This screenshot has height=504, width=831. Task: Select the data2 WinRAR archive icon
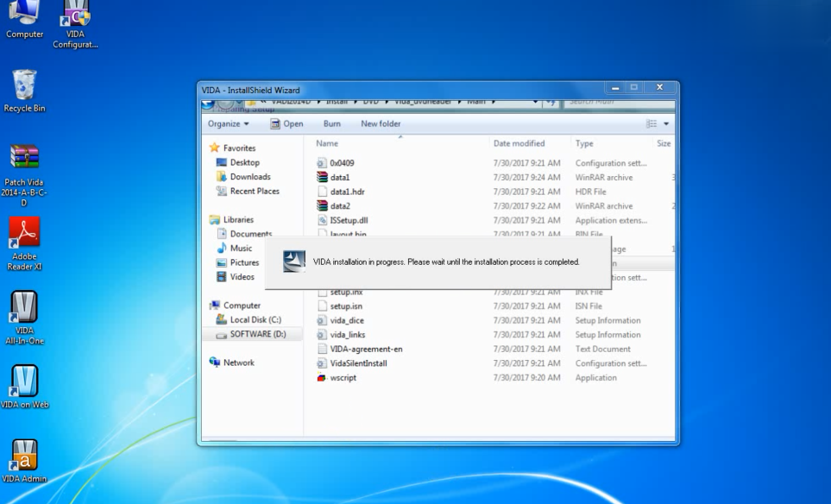pyautogui.click(x=322, y=205)
